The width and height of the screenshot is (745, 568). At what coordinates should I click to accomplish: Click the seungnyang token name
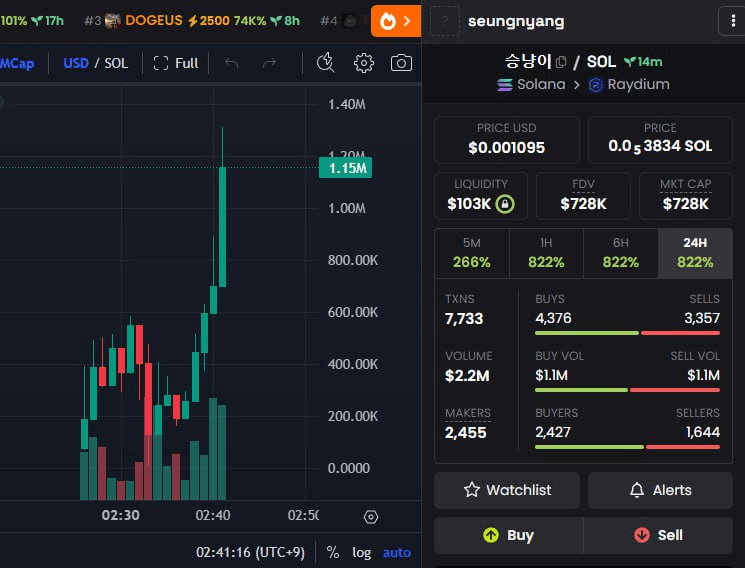pyautogui.click(x=516, y=21)
